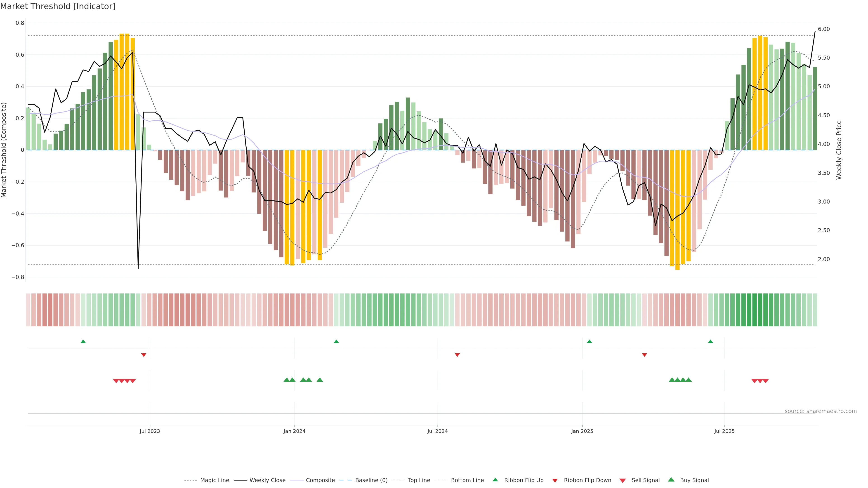Screen dimensions: 868x488
Task: Hide the Composite line via legend
Action: [320, 480]
